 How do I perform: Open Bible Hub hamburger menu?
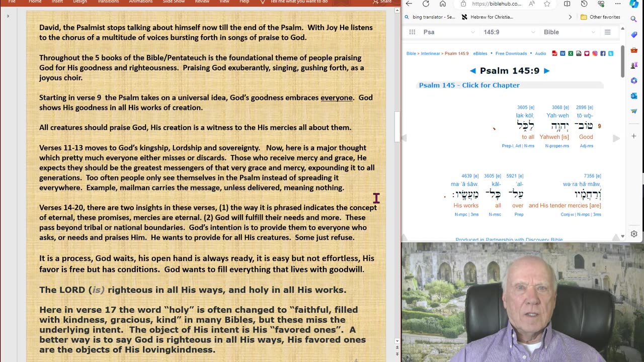point(607,32)
